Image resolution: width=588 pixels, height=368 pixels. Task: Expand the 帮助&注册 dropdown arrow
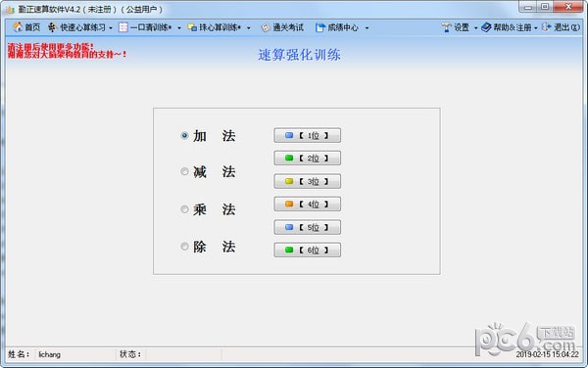pyautogui.click(x=536, y=27)
